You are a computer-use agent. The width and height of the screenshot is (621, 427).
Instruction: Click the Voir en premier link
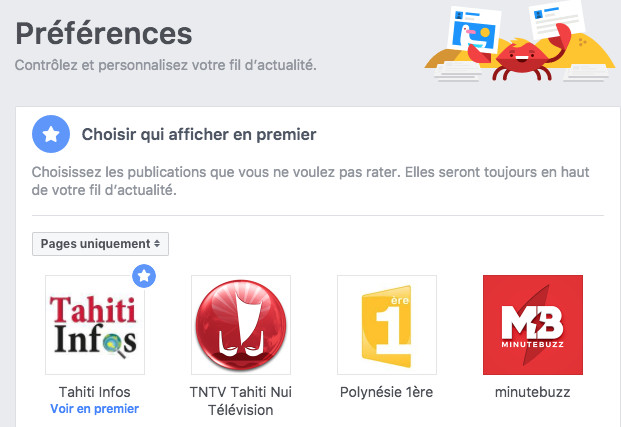point(95,408)
